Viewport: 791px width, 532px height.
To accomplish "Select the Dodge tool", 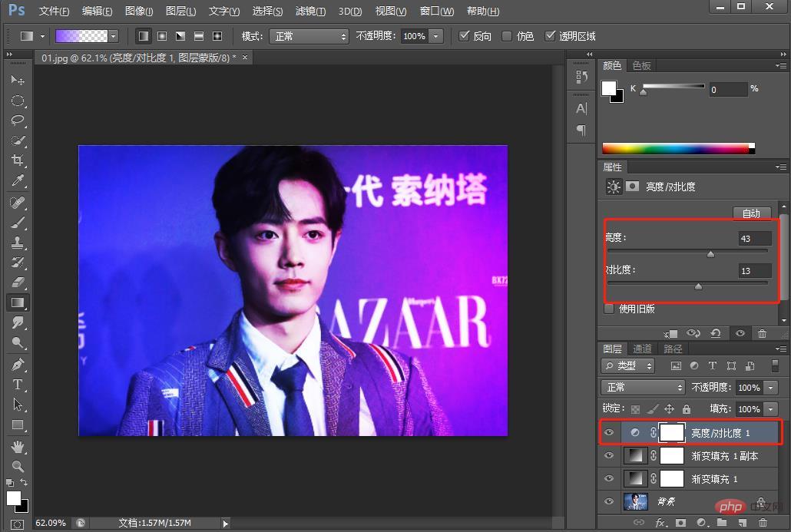I will tap(17, 343).
